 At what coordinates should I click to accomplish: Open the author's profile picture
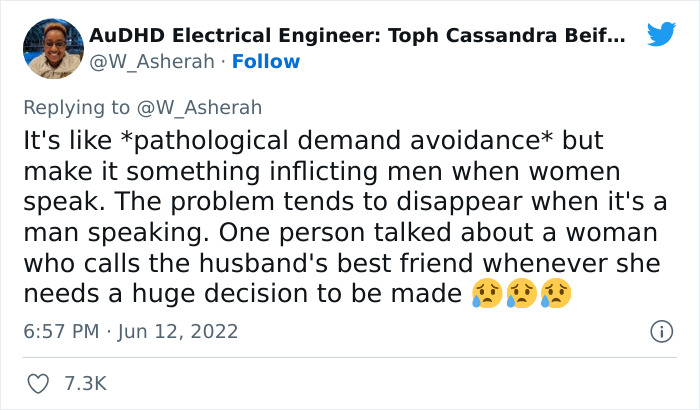(52, 48)
